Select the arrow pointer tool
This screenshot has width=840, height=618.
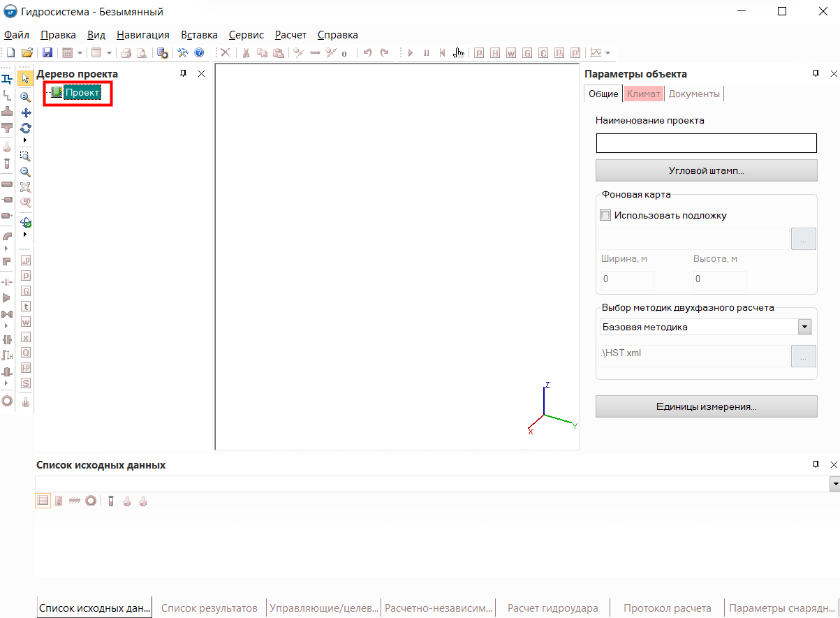pos(25,78)
